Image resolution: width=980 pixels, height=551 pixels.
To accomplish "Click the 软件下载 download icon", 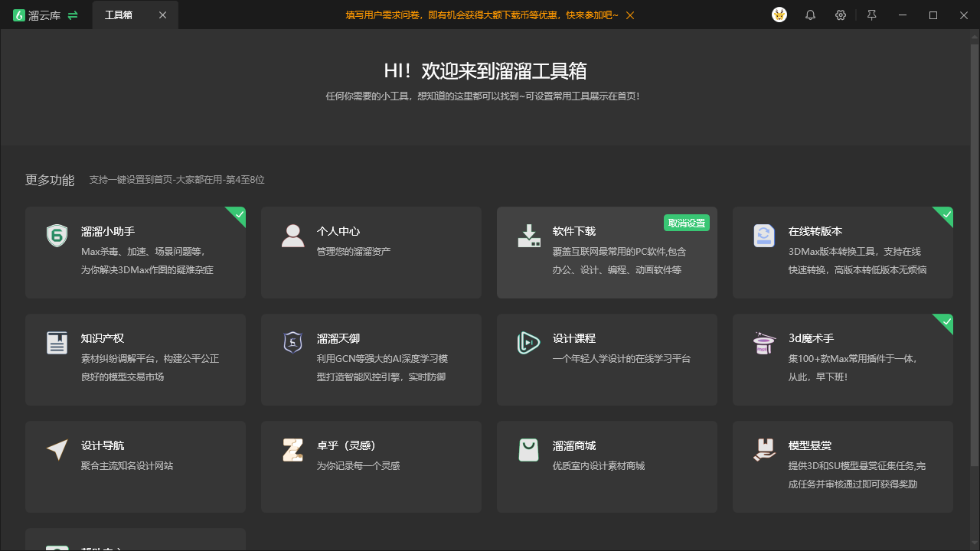I will click(528, 236).
